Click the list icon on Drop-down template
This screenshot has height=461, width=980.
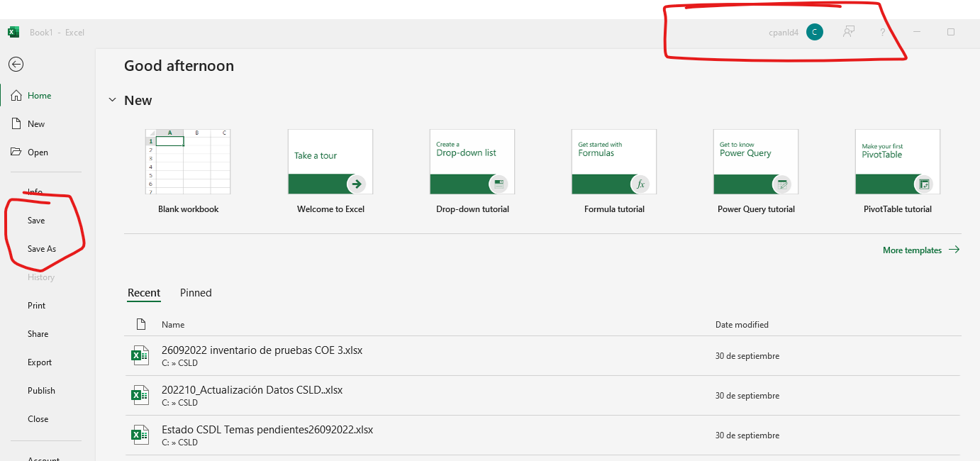point(499,184)
